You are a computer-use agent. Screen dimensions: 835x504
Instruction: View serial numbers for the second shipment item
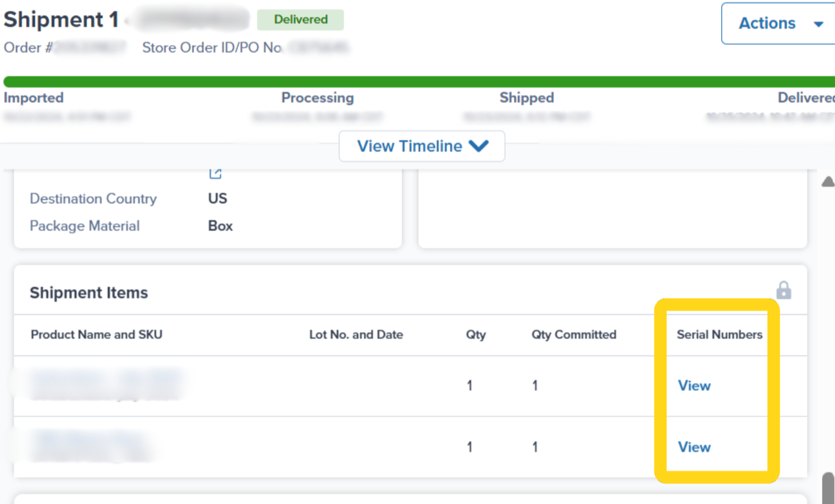(694, 447)
